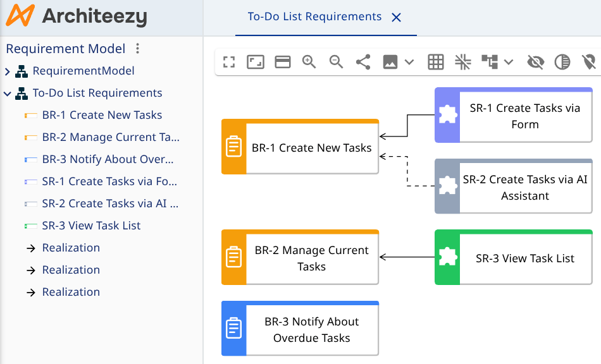Toggle the rightmost hide icon in the toolbar
601x364 pixels.
tap(588, 62)
